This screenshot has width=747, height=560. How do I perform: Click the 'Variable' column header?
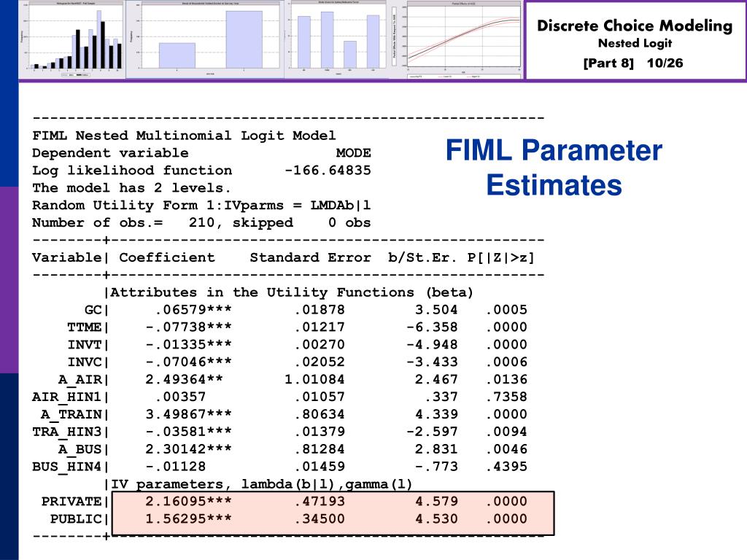[x=66, y=257]
